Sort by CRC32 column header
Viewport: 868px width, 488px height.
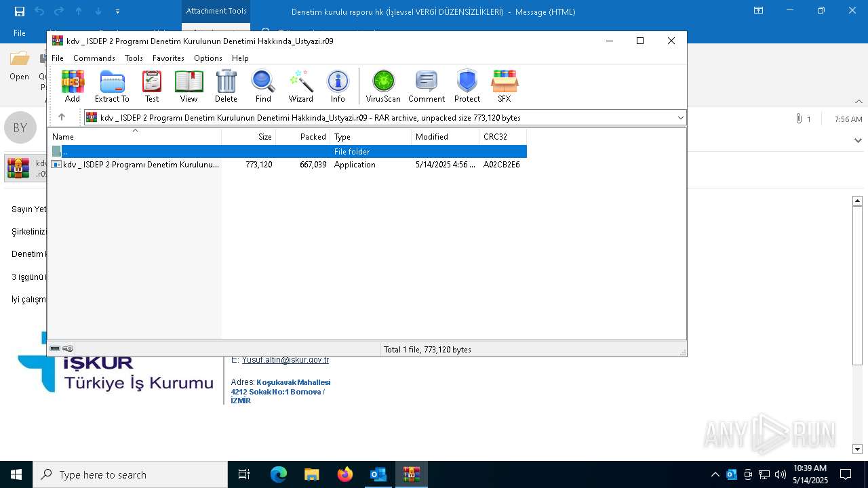[503, 136]
